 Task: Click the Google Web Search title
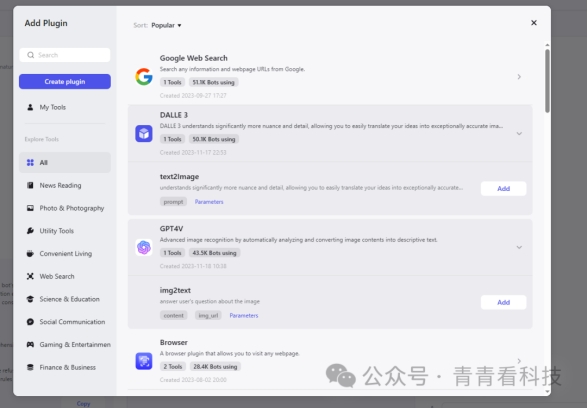point(194,58)
